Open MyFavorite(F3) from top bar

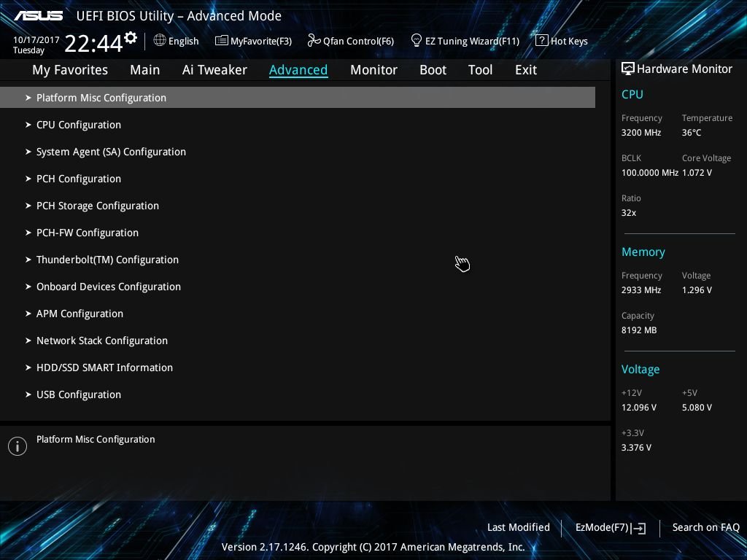pyautogui.click(x=253, y=41)
